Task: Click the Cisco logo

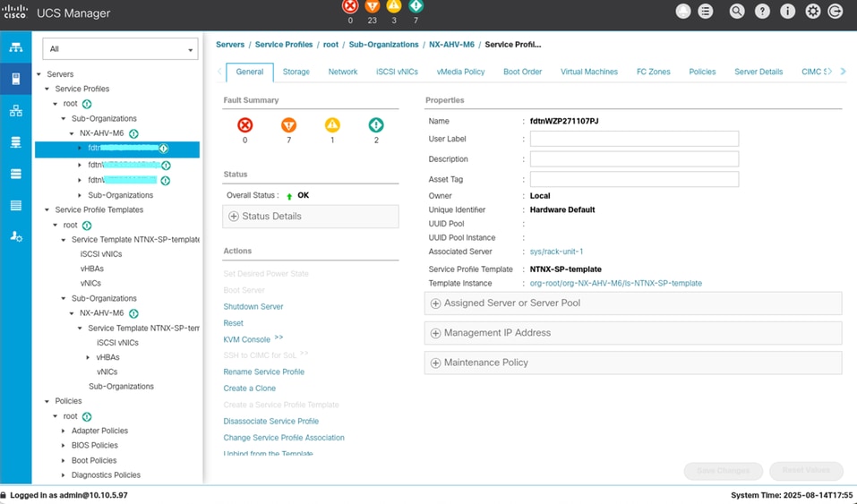Action: pos(14,12)
